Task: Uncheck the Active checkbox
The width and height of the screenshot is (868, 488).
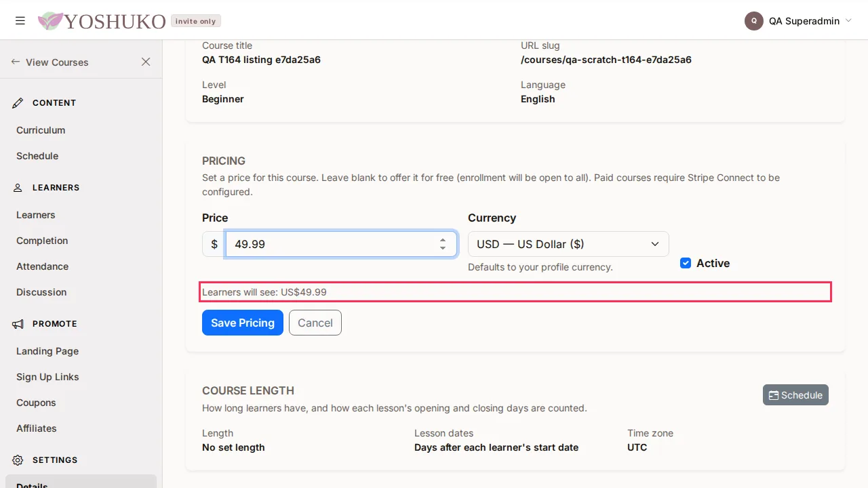Action: 686,263
